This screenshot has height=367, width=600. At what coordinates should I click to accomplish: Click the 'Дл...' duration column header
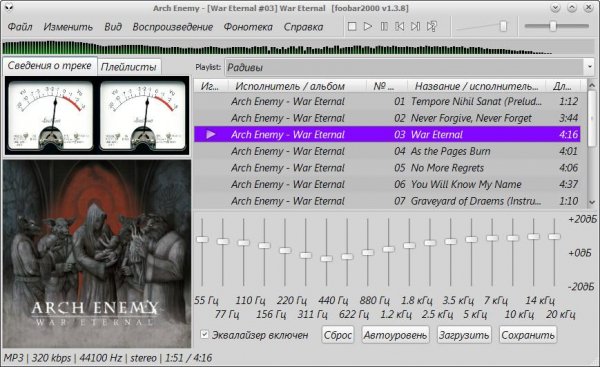[x=562, y=86]
